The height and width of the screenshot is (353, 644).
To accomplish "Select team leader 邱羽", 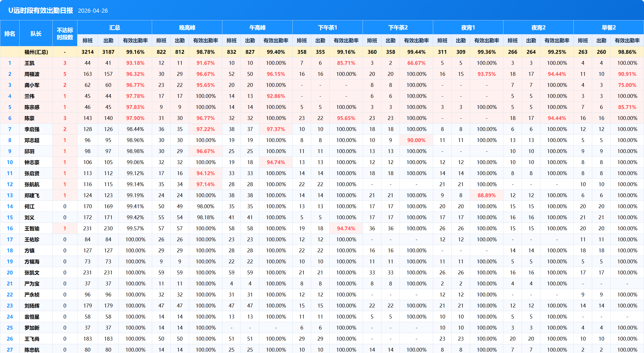I will click(29, 151).
